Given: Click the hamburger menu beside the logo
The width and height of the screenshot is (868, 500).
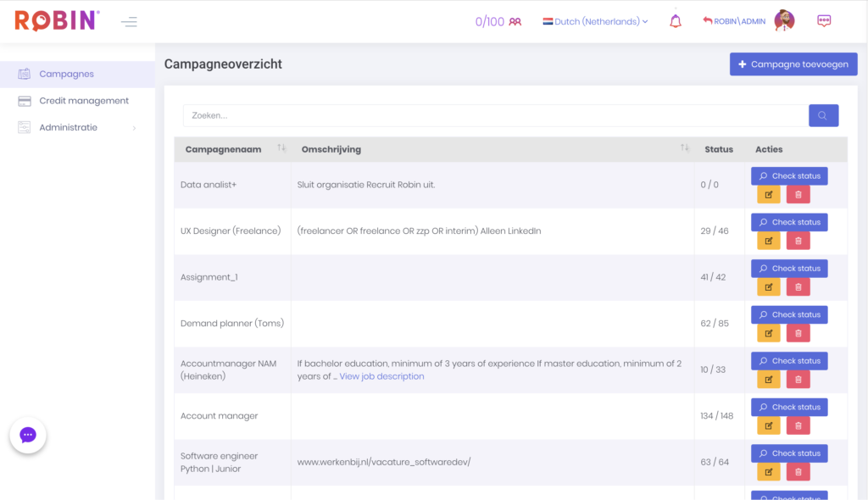Looking at the screenshot, I should tap(129, 22).
